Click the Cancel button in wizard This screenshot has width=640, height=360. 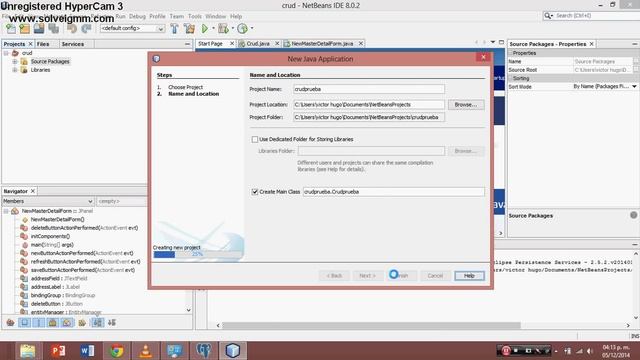point(435,276)
